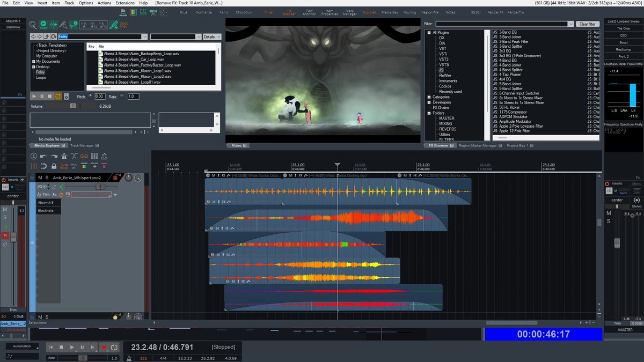Screen dimensions: 644x362
Task: Expand the My Documents tree node
Action: tap(34, 62)
